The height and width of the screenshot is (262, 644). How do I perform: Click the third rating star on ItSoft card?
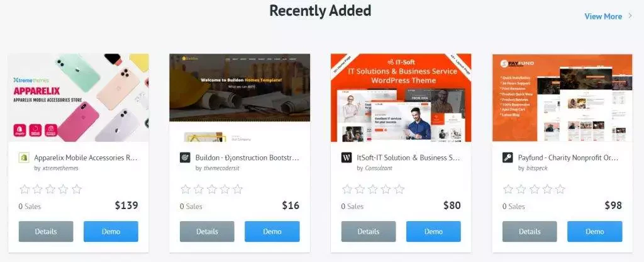coord(373,189)
